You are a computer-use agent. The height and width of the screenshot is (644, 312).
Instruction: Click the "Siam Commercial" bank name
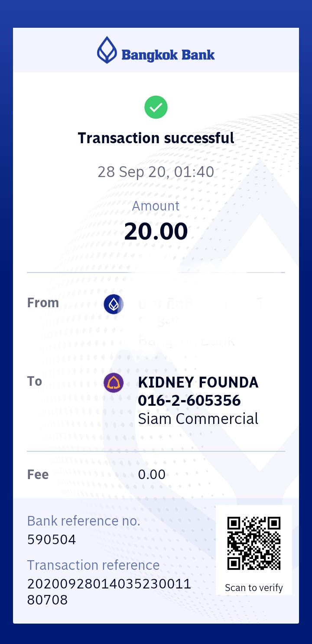pyautogui.click(x=198, y=419)
